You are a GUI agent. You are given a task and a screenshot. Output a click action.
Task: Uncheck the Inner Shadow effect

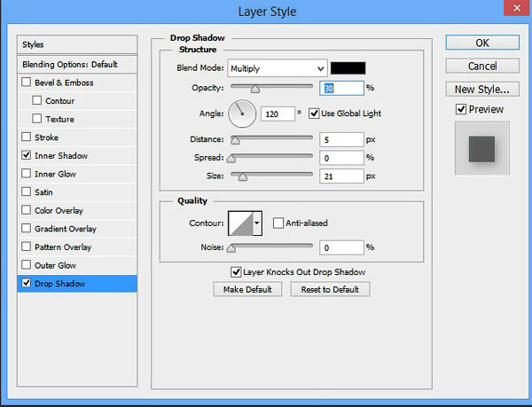(x=26, y=155)
